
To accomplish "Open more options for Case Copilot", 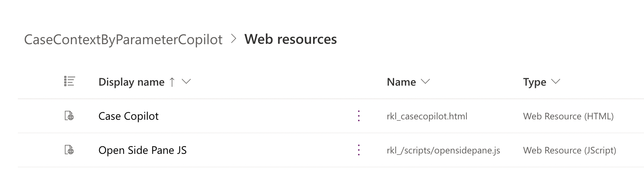I will 359,116.
